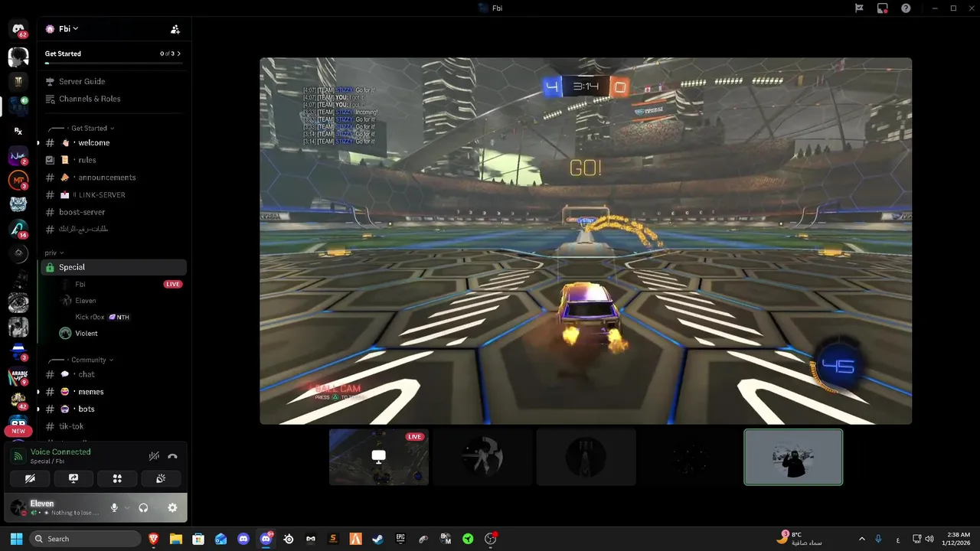This screenshot has height=551, width=980.
Task: Turn on camera button in voice panel
Action: (x=30, y=478)
